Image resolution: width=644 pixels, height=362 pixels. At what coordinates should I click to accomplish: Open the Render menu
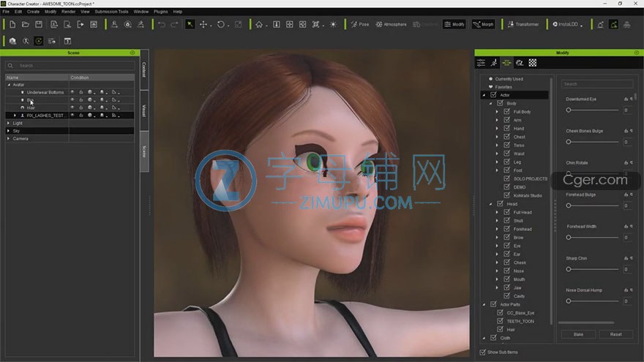[68, 12]
